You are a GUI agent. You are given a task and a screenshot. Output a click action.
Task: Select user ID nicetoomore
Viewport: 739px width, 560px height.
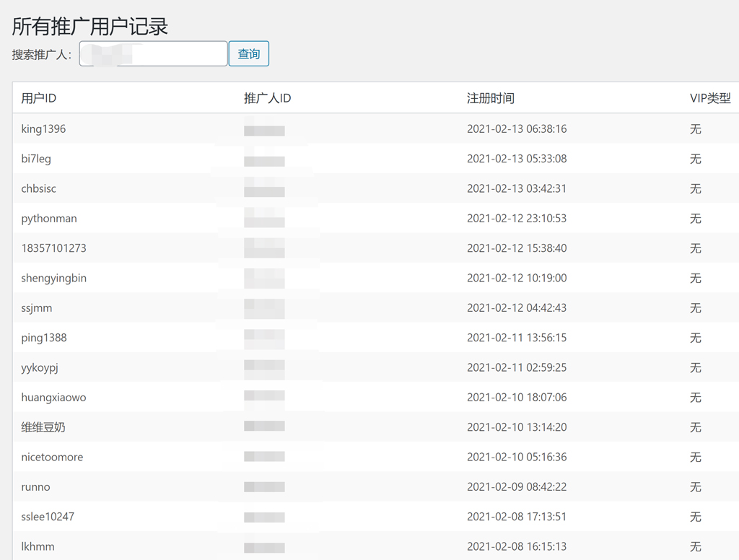pos(52,457)
